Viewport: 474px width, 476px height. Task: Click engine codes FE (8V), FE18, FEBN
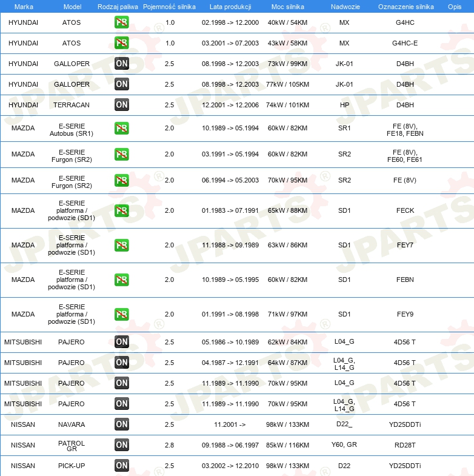(405, 130)
